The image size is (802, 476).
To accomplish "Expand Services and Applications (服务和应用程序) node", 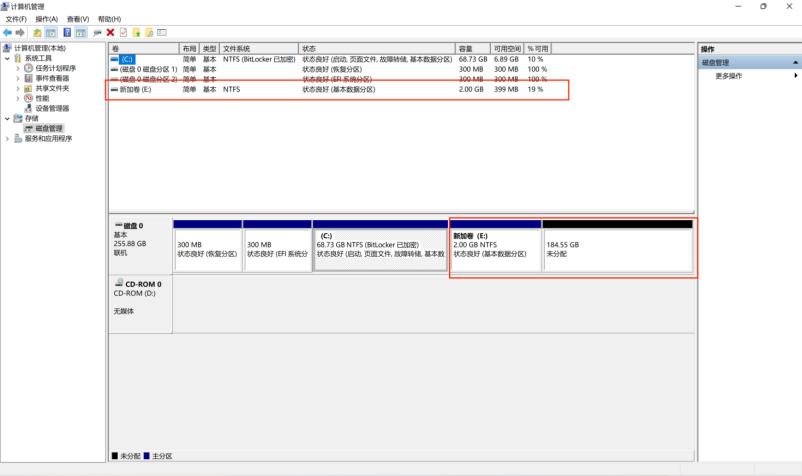I will [7, 138].
